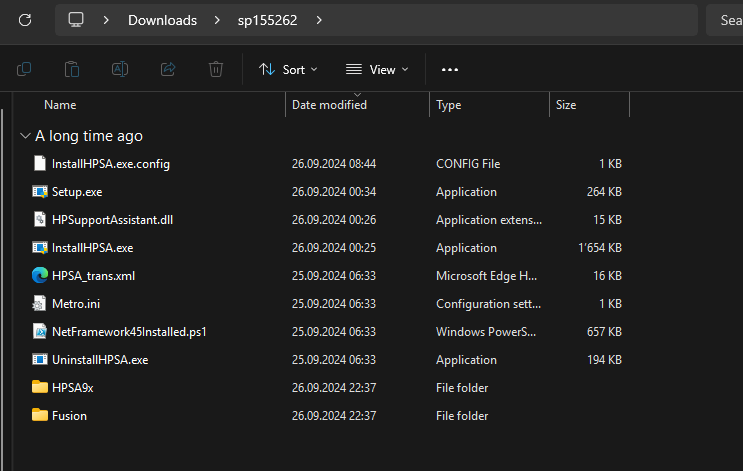Screen dimensions: 743x471
Task: Select the InstallHPSA.exe application icon
Action: click(x=40, y=247)
